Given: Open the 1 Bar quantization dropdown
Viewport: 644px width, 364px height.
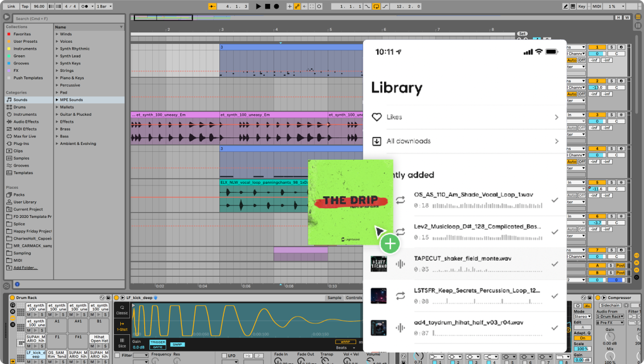Looking at the screenshot, I should [x=104, y=6].
